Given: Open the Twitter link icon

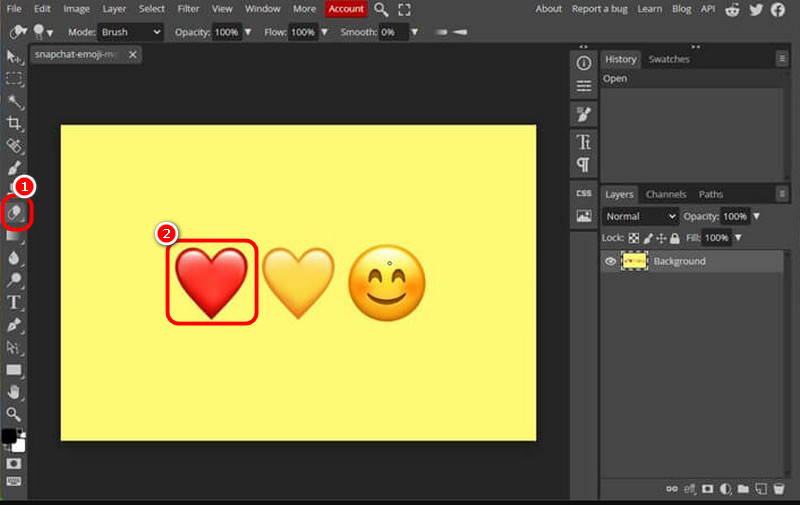Looking at the screenshot, I should coord(755,9).
